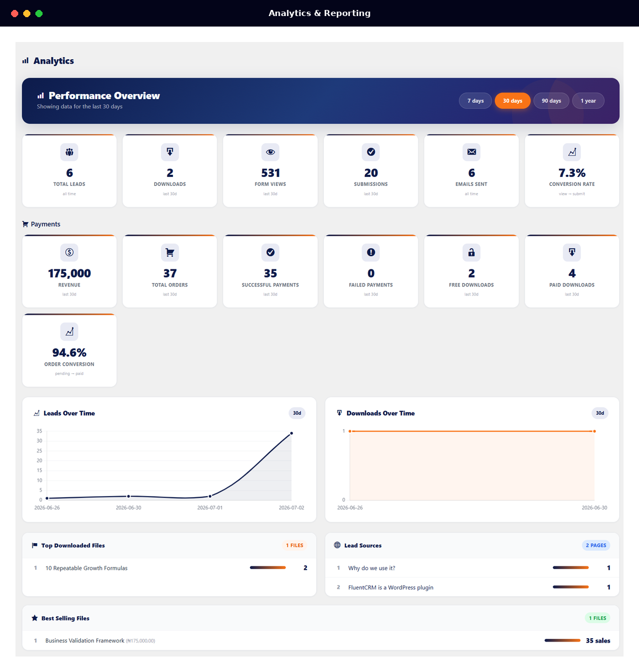Click the 30d badge on Leads chart
639x672 pixels.
click(x=297, y=413)
